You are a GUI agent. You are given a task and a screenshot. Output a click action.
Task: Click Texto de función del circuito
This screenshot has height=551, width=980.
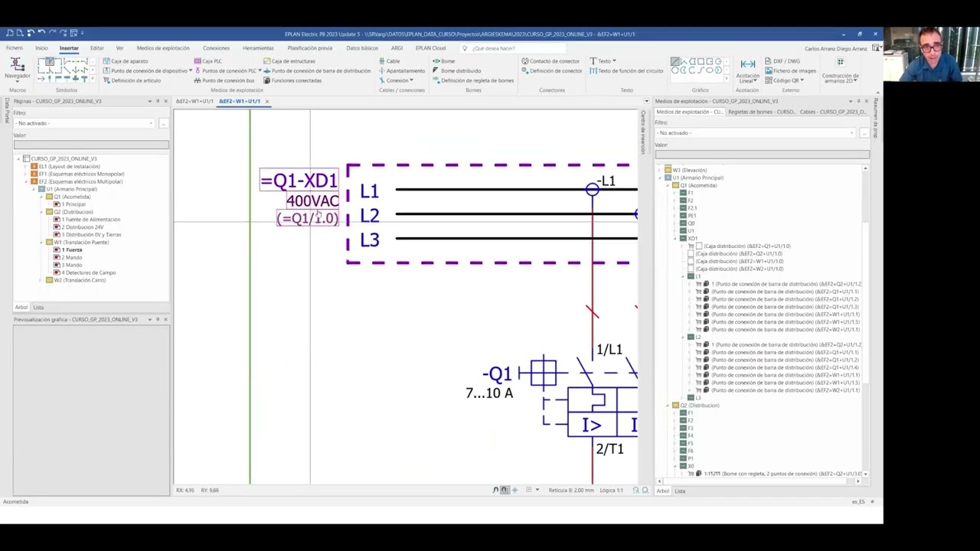coord(626,70)
